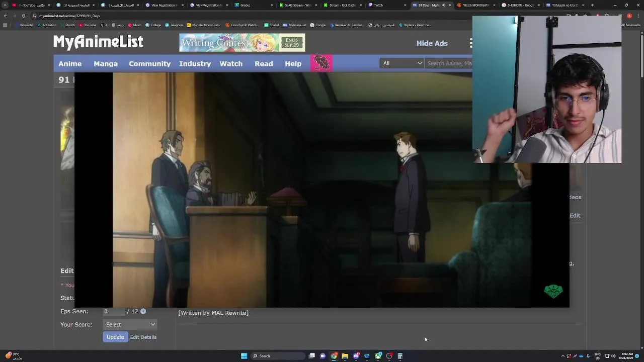This screenshot has width=644, height=362.
Task: Open the Anime menu
Action: (70, 63)
